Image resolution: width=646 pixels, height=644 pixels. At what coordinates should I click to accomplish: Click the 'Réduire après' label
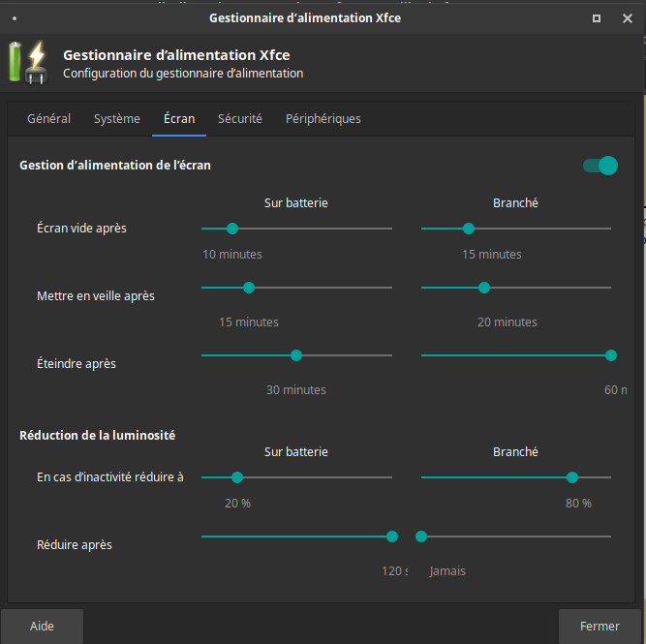click(75, 544)
